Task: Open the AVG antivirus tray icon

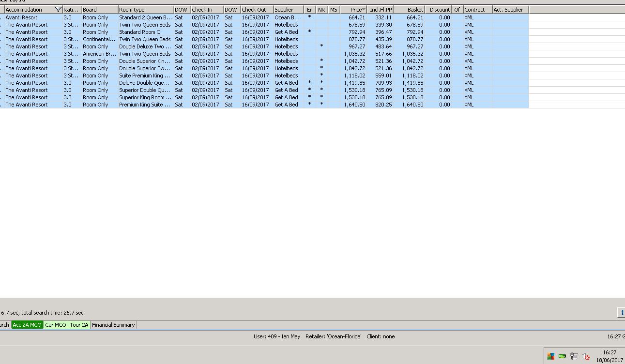Action: click(x=550, y=357)
